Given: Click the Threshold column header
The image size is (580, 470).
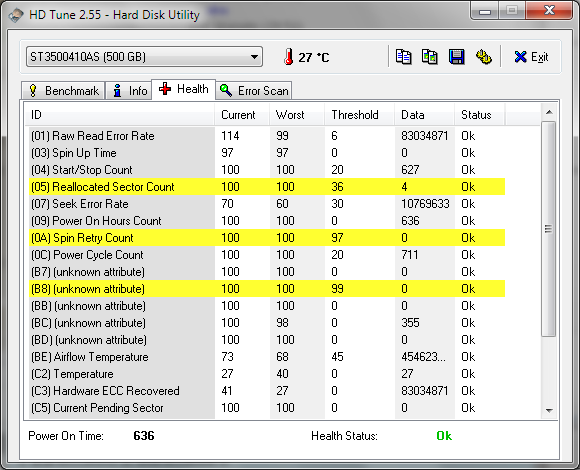Looking at the screenshot, I should tap(359, 115).
